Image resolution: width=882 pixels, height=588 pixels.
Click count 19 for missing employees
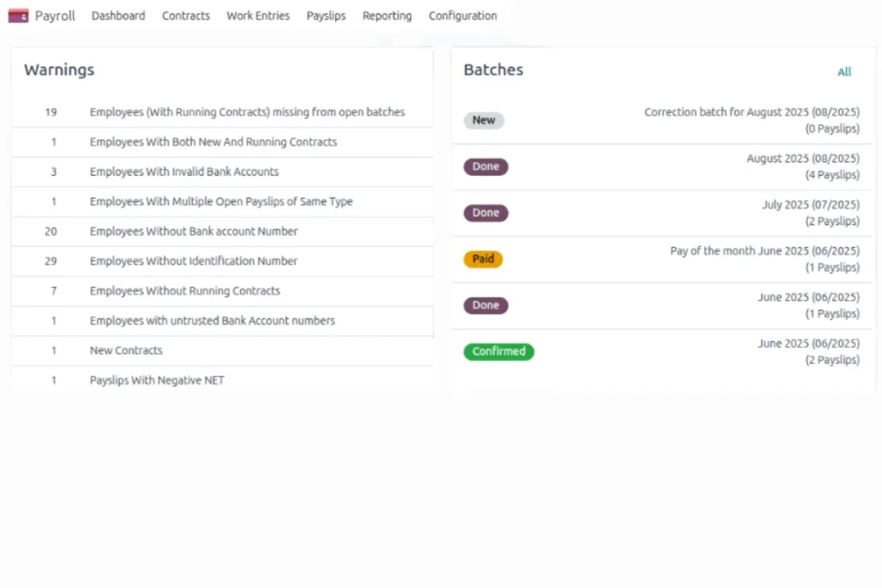click(51, 112)
